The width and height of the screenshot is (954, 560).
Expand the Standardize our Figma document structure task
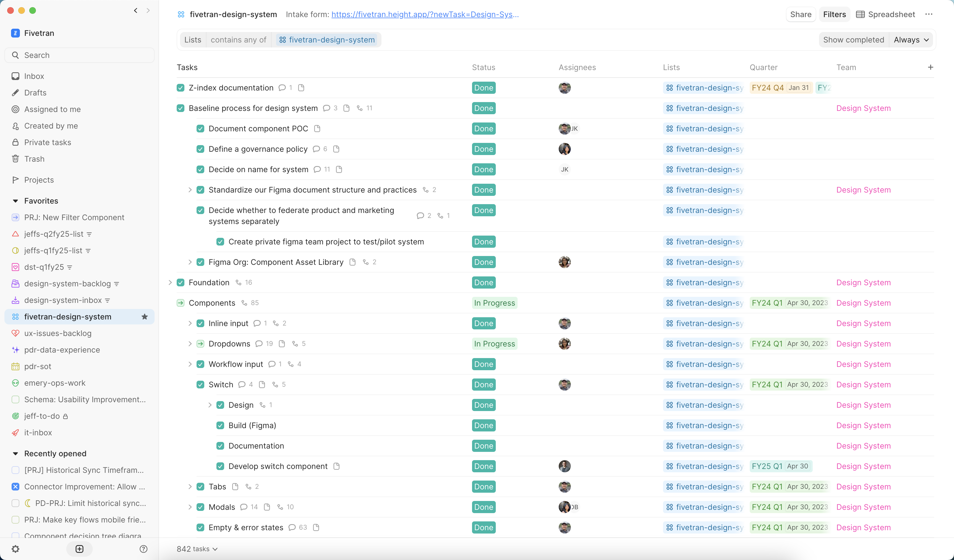[190, 190]
